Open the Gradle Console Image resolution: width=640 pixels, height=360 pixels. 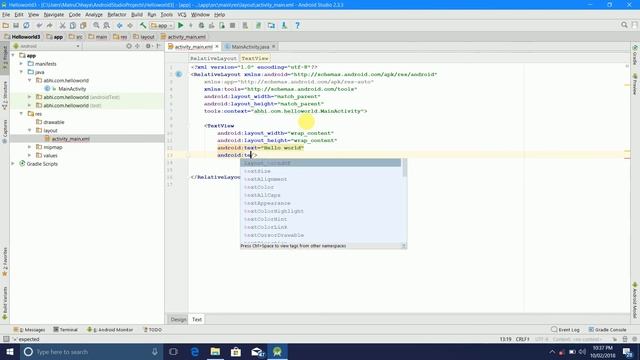click(607, 330)
